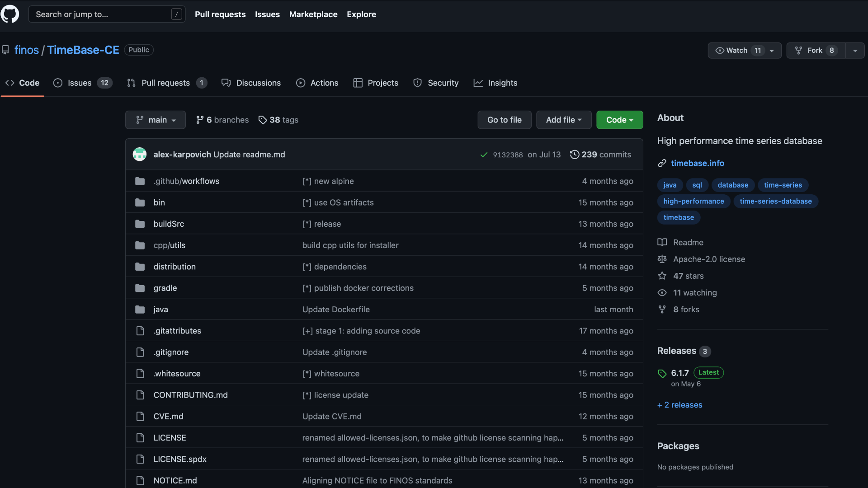Open the Security tab
Screen dimensions: 868x488
436,83
